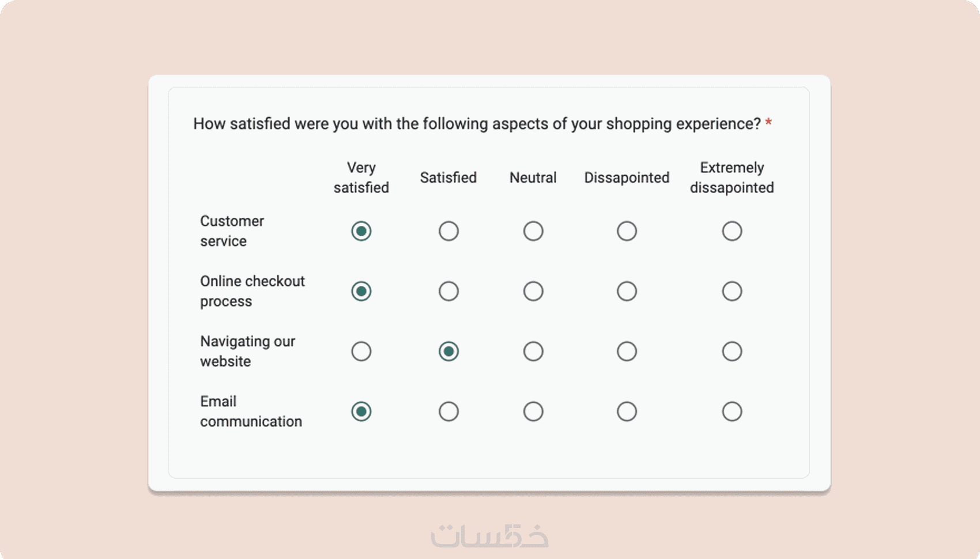Pick Extremely dissapointed for Customer service
This screenshot has width=980, height=559.
(x=732, y=231)
